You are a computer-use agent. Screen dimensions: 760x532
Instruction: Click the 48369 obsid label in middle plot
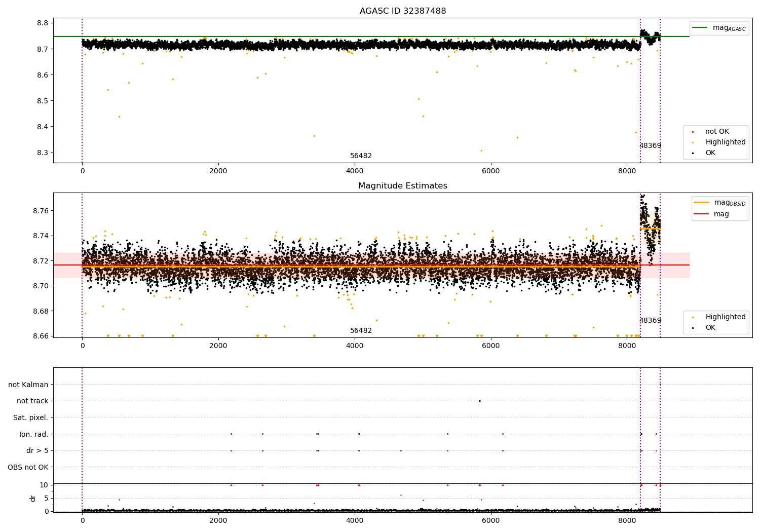[x=650, y=321]
